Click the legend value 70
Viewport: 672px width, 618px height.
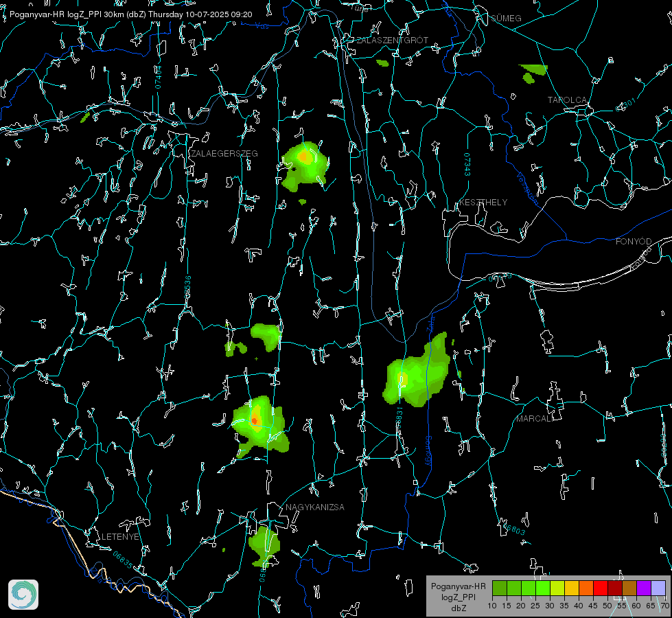click(665, 606)
